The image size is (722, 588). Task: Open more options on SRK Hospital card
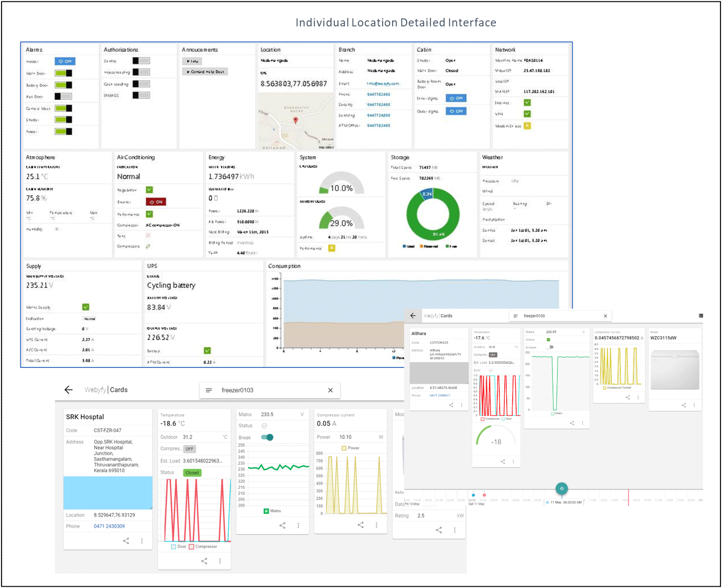[142, 541]
